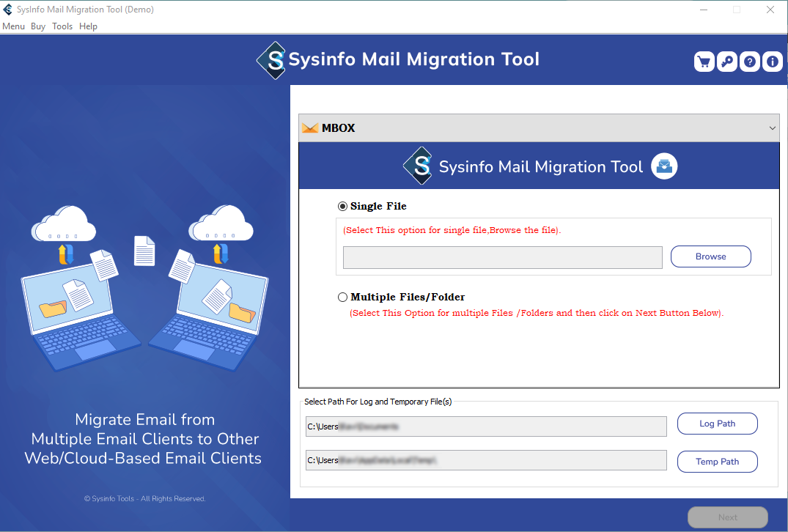Image resolution: width=788 pixels, height=532 pixels.
Task: Open the Help menu
Action: (88, 26)
